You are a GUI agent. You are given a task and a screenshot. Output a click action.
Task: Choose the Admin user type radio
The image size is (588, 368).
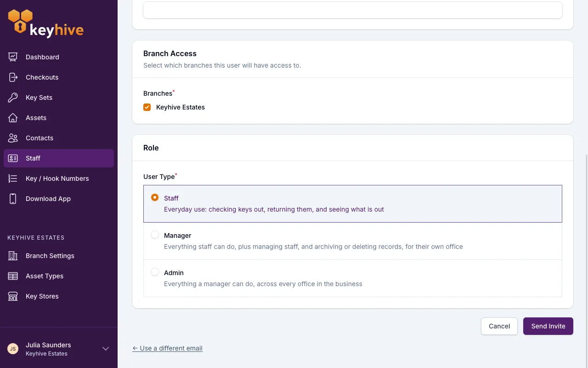click(x=155, y=272)
